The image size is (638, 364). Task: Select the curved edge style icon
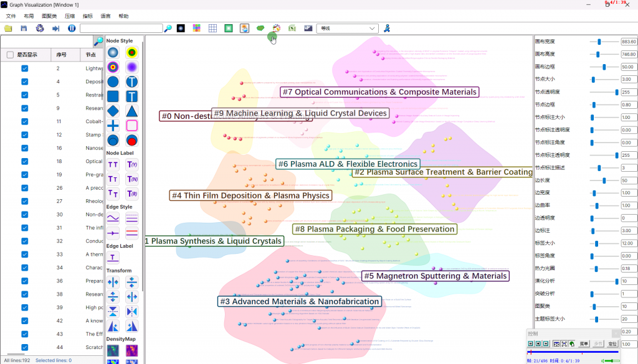[x=113, y=218]
